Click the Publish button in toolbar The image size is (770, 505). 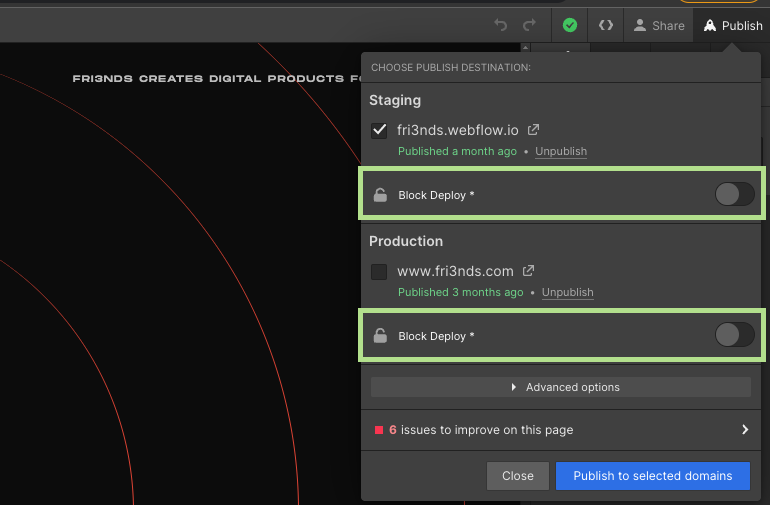click(x=732, y=26)
